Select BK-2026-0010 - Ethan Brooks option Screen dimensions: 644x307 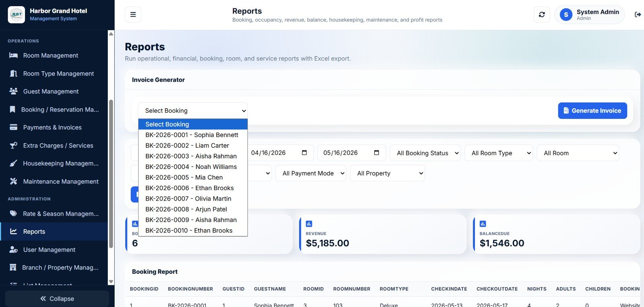193,230
